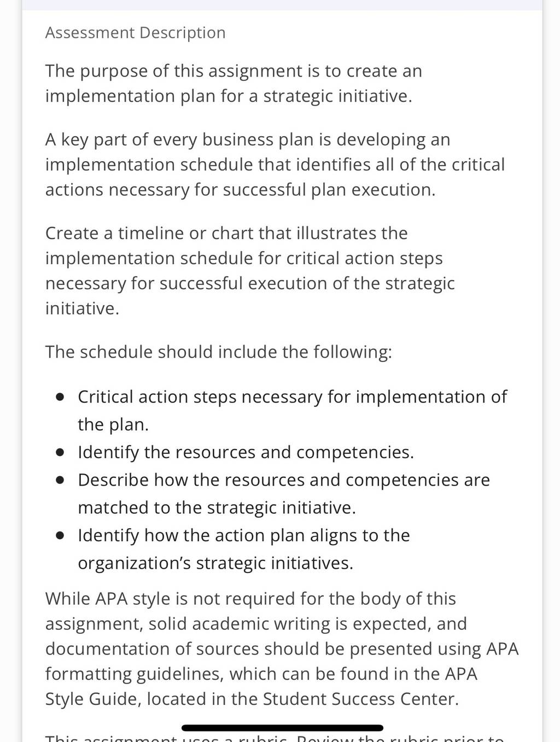Tap the 'Create a timeline or chart' paragraph
The height and width of the screenshot is (742, 560).
tap(250, 271)
